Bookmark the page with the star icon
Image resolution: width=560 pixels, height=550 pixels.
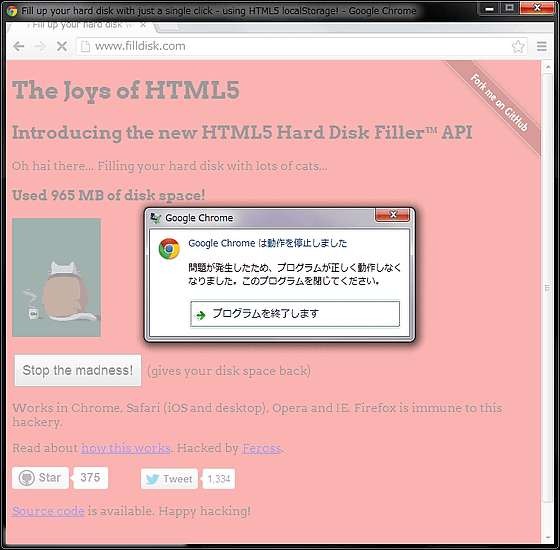(x=518, y=46)
